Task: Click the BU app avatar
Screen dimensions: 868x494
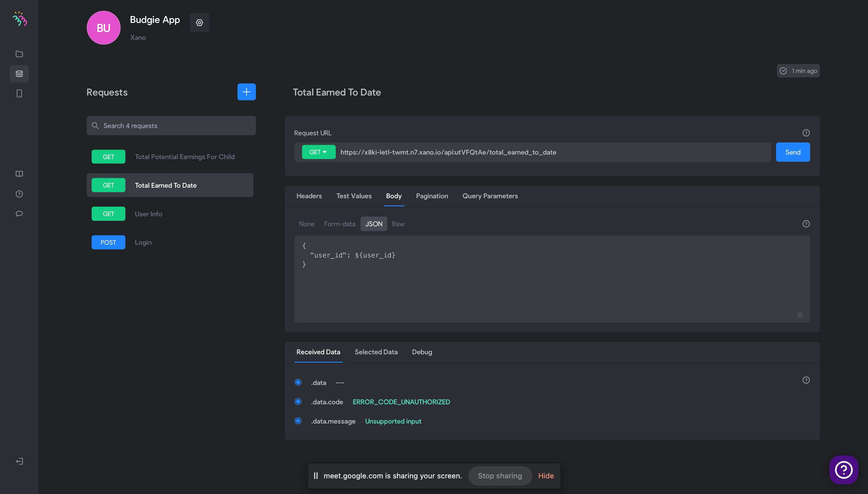Action: point(104,28)
